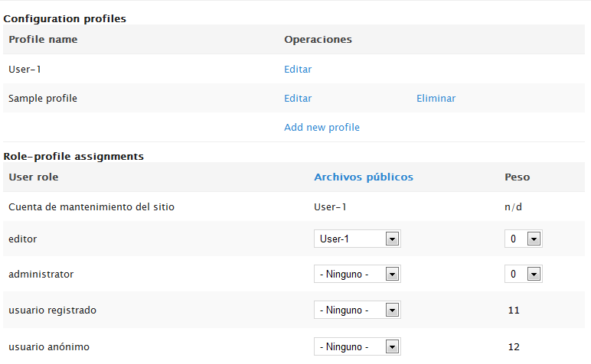591x364 pixels.
Task: Open editor role profile dropdown
Action: [x=357, y=239]
